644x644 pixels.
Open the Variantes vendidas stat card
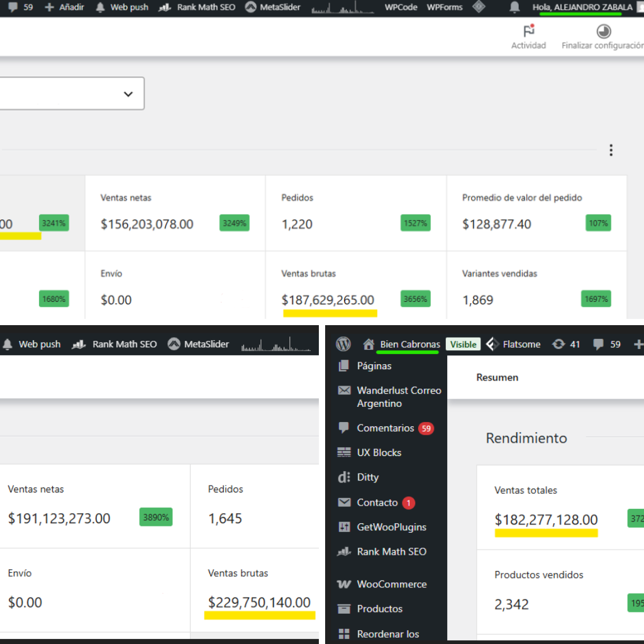[x=536, y=288]
